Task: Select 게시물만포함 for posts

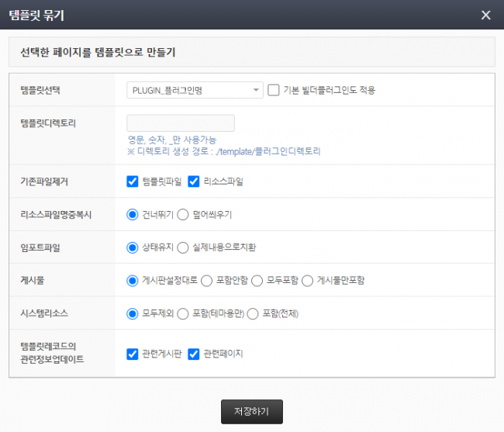Action: 307,280
